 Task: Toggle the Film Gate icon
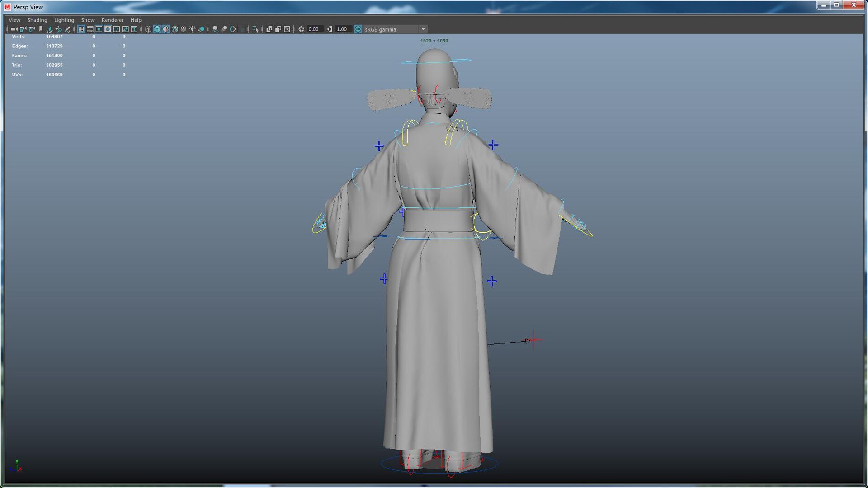90,29
